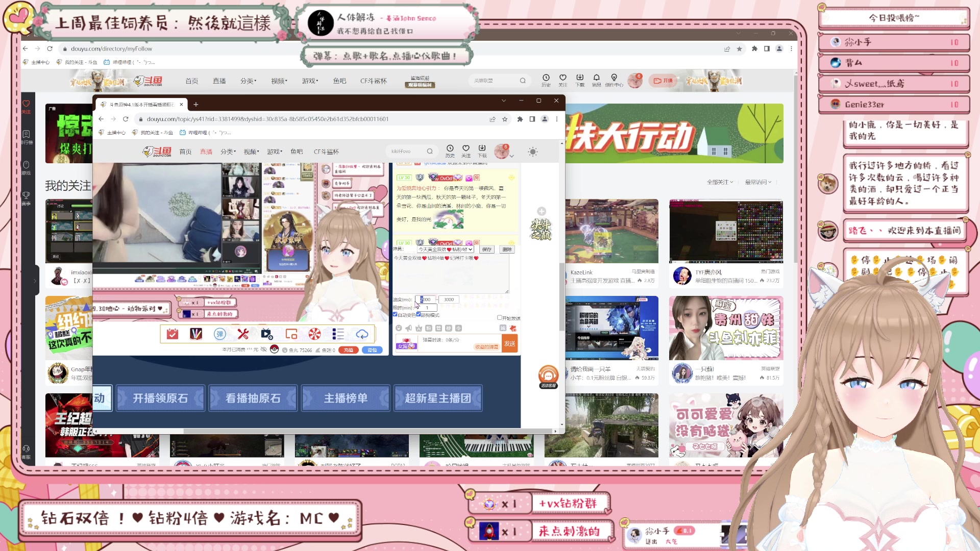Click the 主播榜单 banner button
Image resolution: width=980 pixels, height=551 pixels.
pyautogui.click(x=346, y=398)
